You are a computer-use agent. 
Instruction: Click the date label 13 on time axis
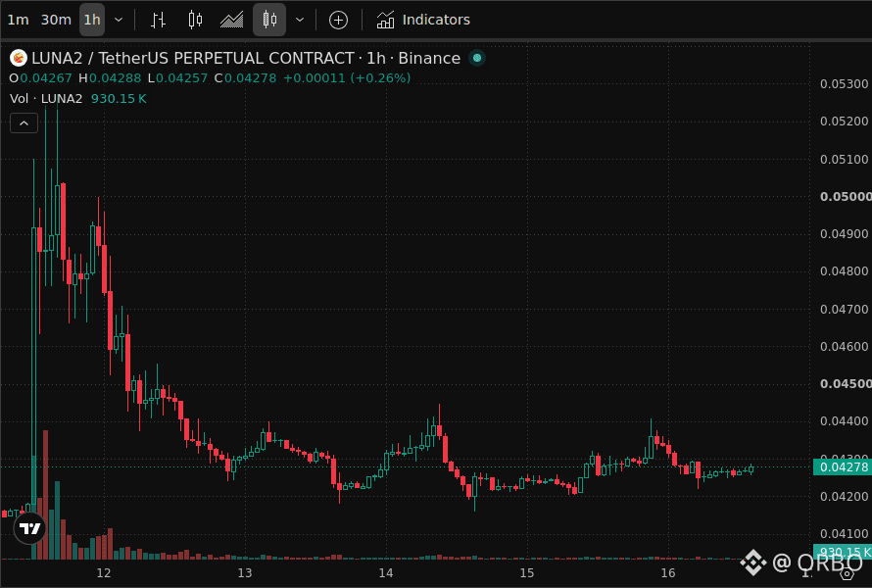coord(245,573)
